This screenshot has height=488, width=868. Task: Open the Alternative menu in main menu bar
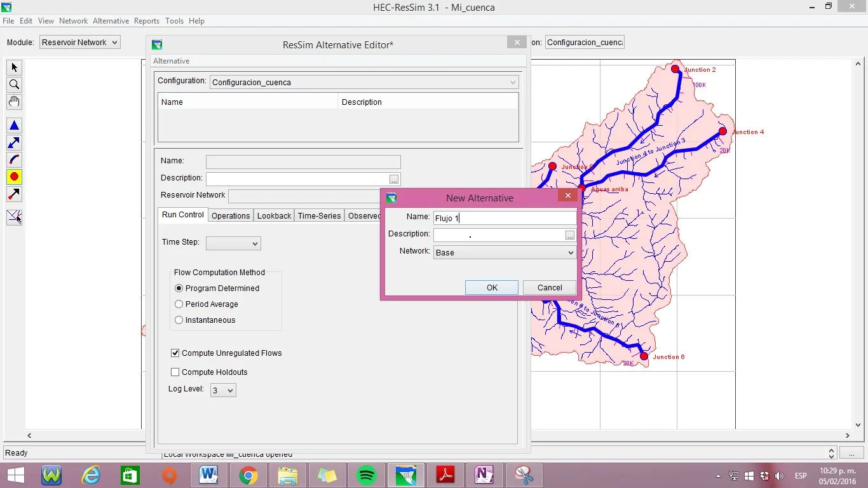tap(111, 21)
